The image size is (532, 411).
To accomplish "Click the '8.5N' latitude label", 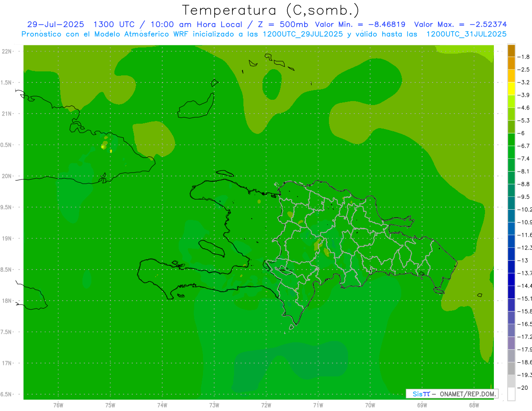I will click(x=6, y=270).
